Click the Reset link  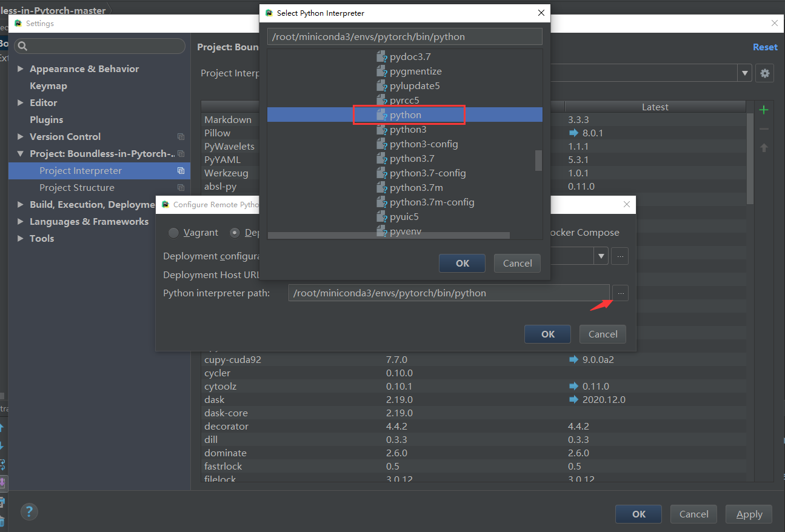[x=765, y=47]
